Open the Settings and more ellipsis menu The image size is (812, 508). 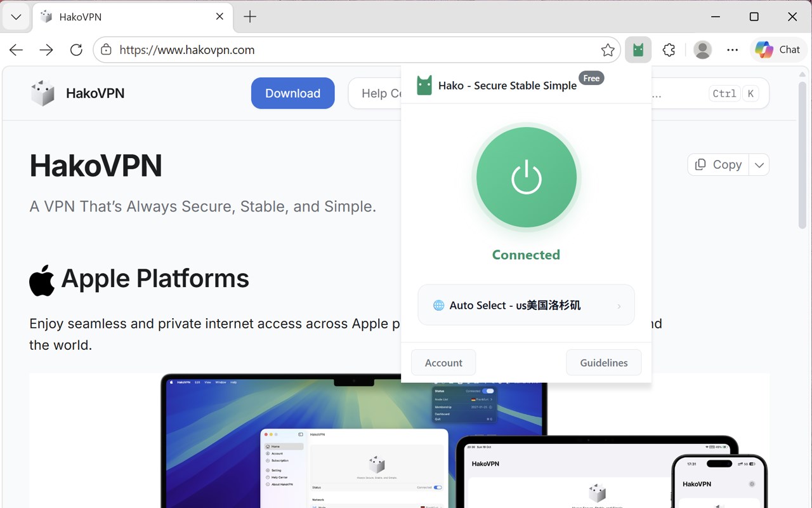(x=733, y=50)
